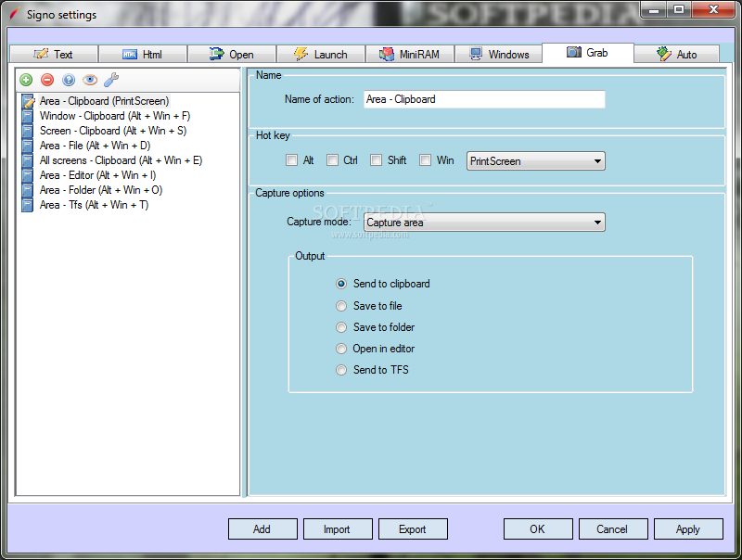Image resolution: width=742 pixels, height=560 pixels.
Task: Enable the Shift hot key checkbox
Action: point(377,160)
